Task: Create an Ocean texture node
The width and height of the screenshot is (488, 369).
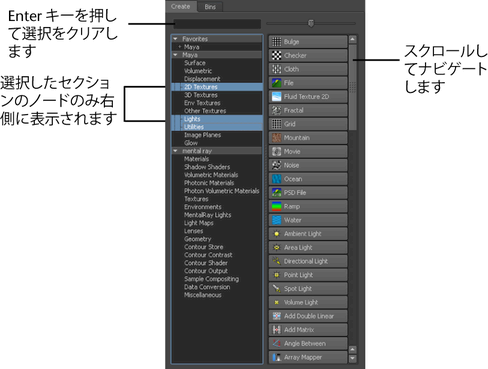Action: 308,179
